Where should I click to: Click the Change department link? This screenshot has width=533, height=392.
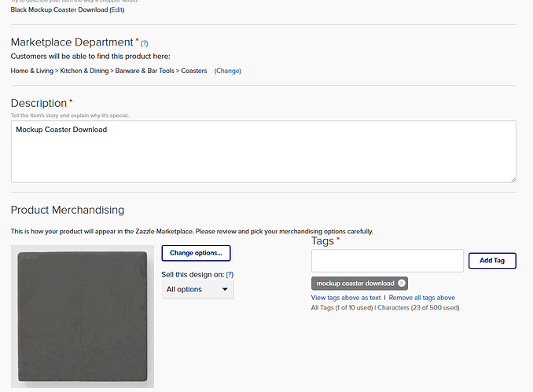tap(227, 71)
